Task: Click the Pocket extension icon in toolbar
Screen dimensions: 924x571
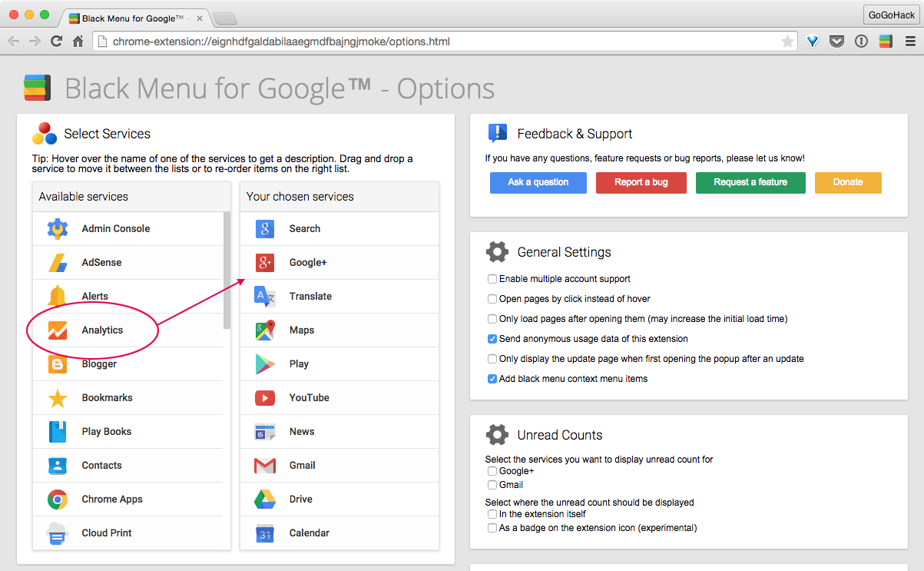Action: [x=837, y=41]
